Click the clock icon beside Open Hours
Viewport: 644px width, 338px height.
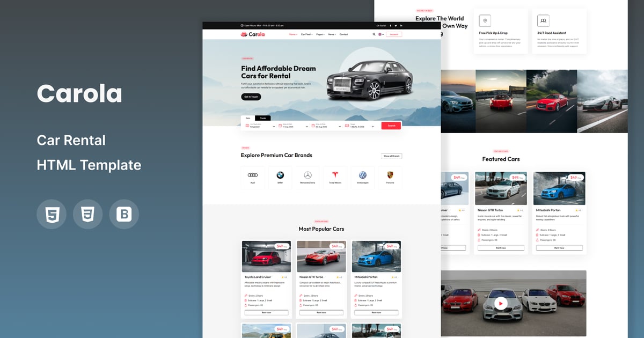coord(242,25)
